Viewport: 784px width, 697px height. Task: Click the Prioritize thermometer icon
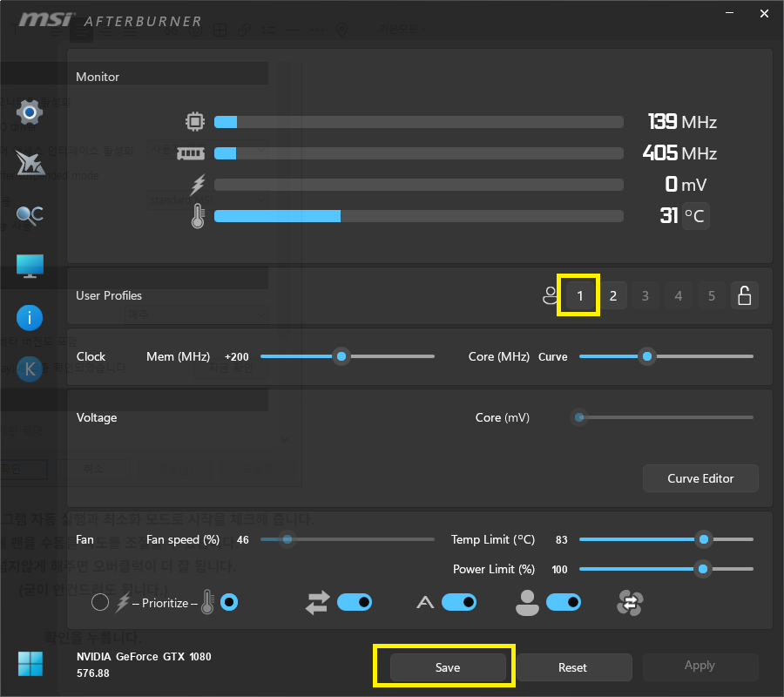click(x=207, y=602)
